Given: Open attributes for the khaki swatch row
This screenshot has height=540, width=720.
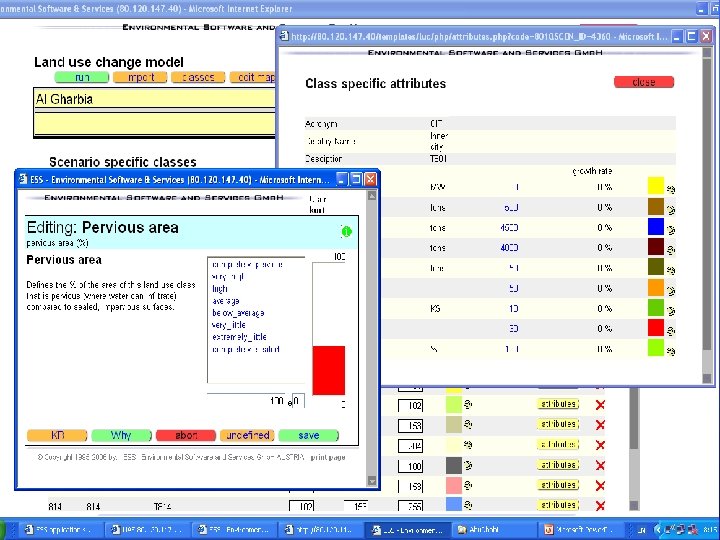Looking at the screenshot, I should (558, 424).
